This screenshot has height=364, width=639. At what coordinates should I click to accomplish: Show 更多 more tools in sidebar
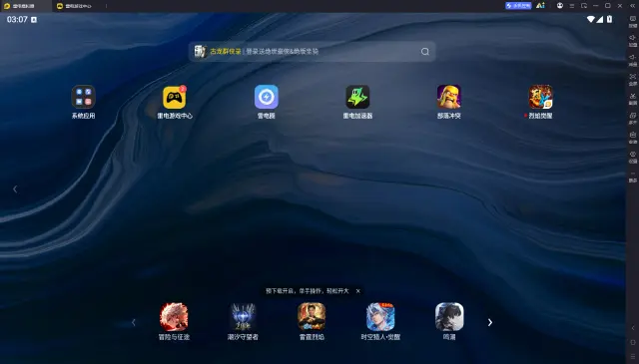(x=632, y=177)
